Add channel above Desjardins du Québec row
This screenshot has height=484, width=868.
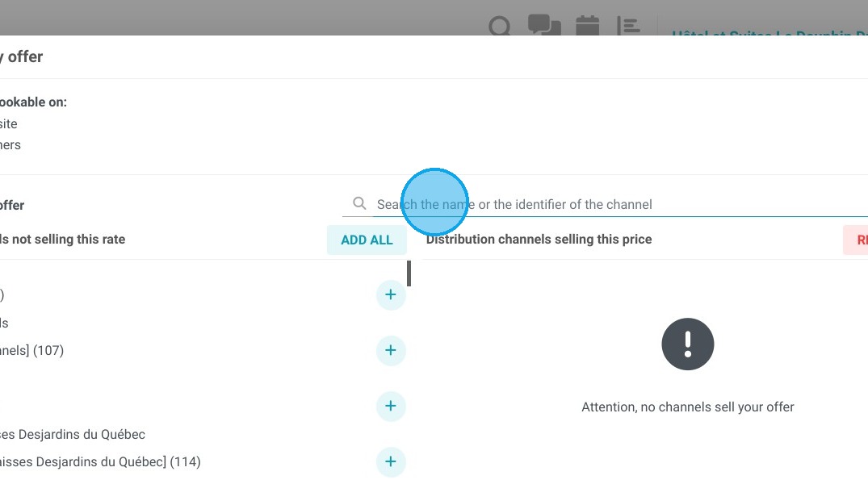coord(391,406)
